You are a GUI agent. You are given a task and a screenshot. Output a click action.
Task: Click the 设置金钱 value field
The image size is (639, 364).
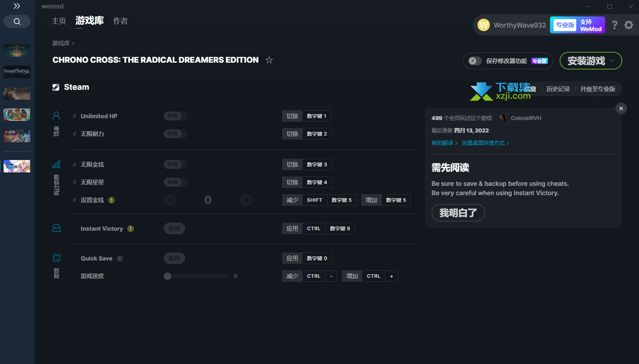pyautogui.click(x=208, y=200)
